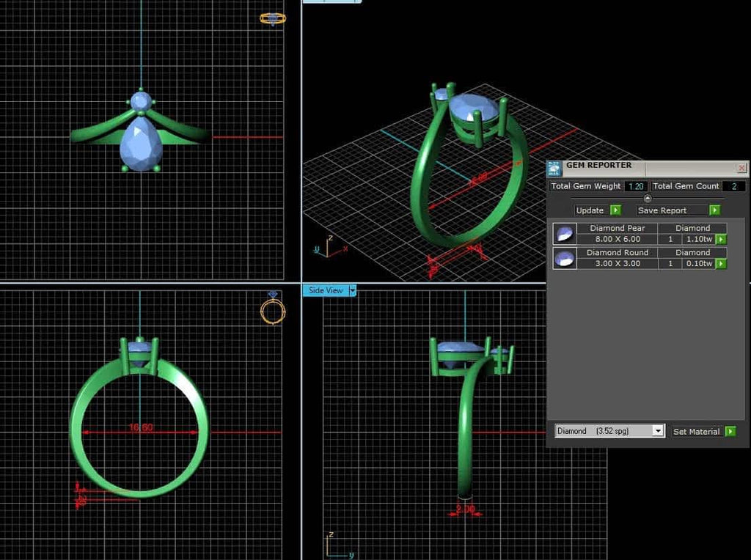Click the green arrow next to Update
The width and height of the screenshot is (751, 560).
(x=617, y=210)
